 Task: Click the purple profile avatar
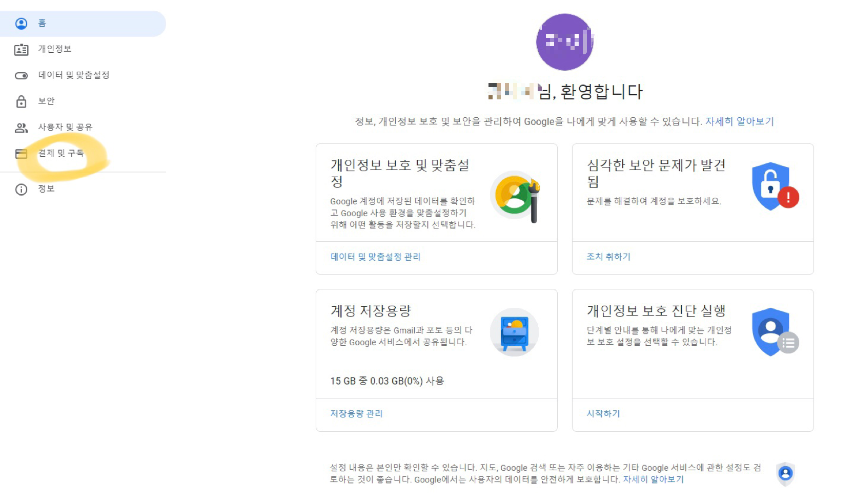564,42
